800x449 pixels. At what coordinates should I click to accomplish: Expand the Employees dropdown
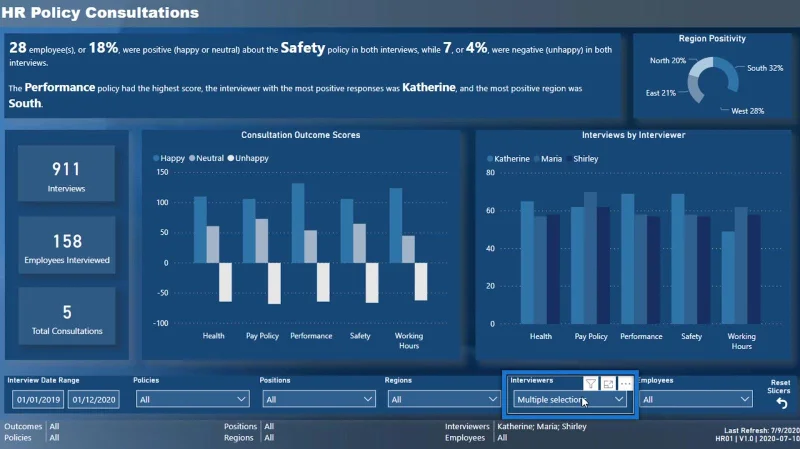696,399
